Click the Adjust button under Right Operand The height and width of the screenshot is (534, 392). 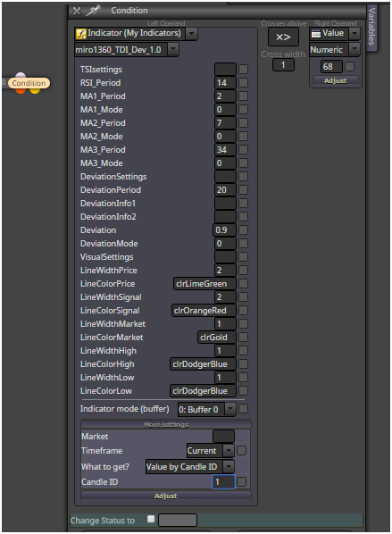pos(335,80)
